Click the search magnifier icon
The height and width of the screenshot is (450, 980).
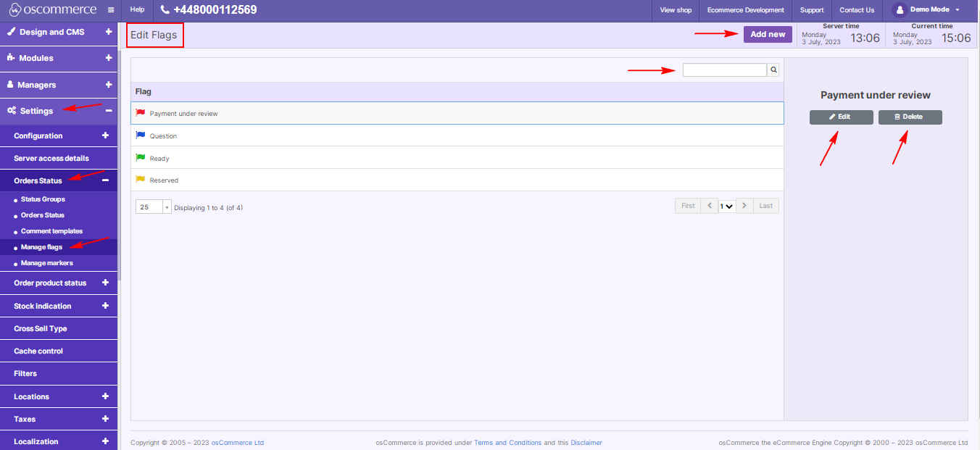[x=773, y=70]
